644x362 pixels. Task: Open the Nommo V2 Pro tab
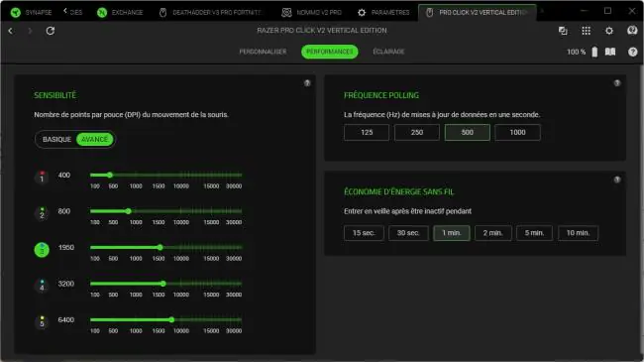[312, 12]
